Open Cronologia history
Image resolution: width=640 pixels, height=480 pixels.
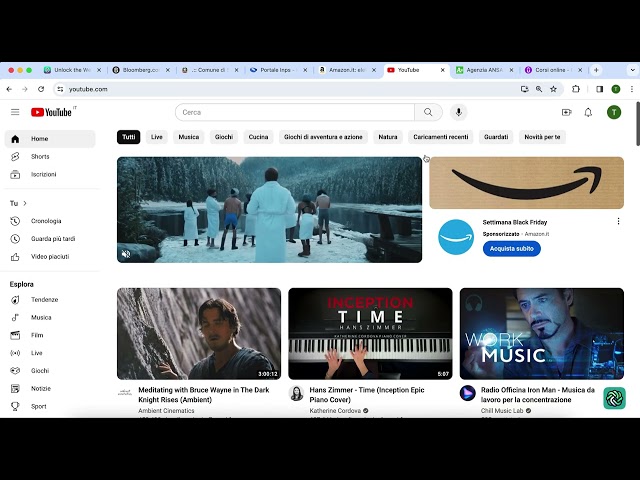[x=50, y=221]
